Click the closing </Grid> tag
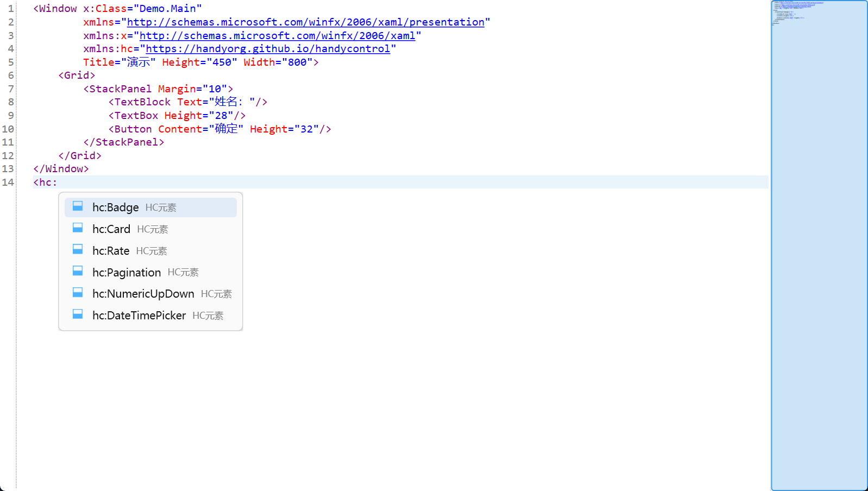868x491 pixels. pos(80,156)
